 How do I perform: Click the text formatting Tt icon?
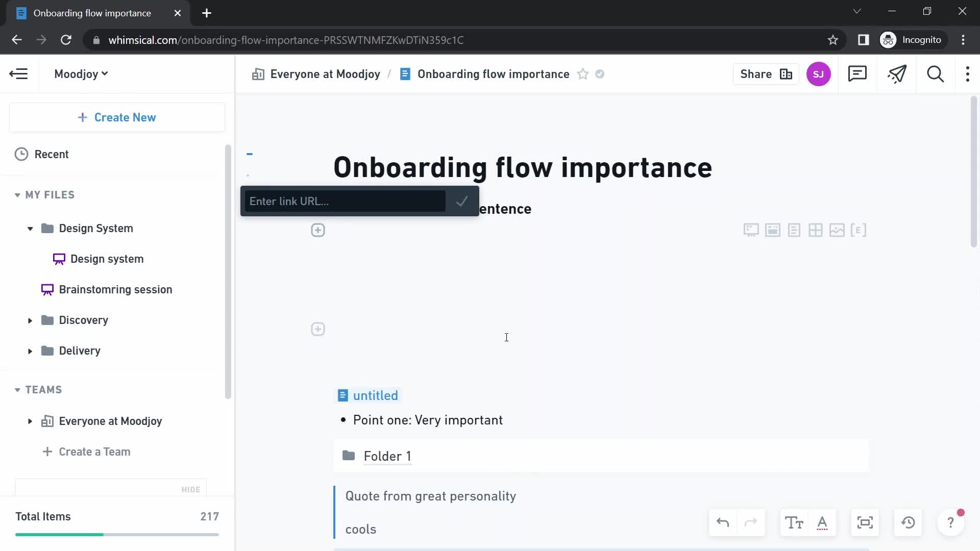tap(794, 523)
